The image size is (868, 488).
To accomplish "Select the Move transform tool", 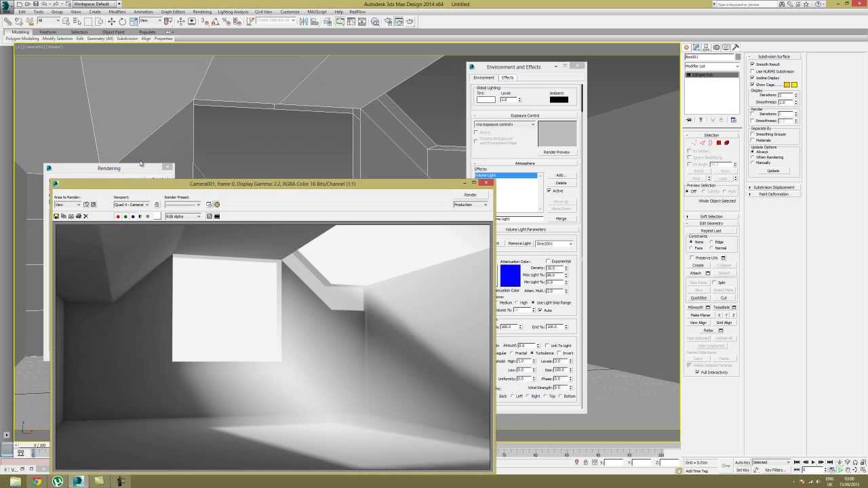I will (x=112, y=21).
